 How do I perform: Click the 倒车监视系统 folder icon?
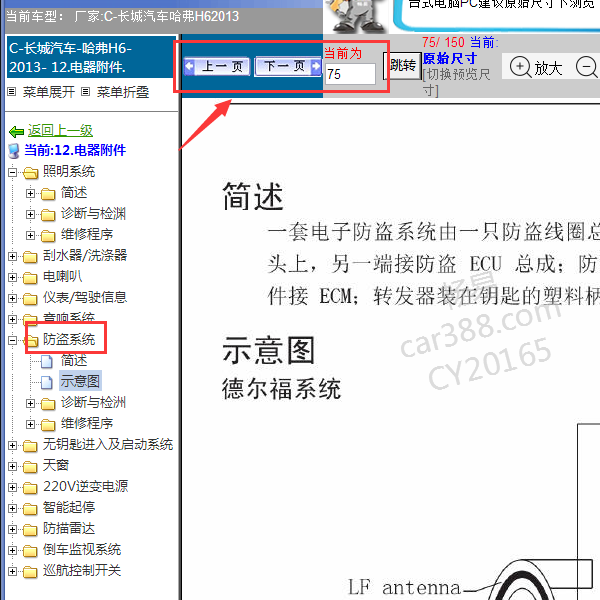[x=30, y=551]
